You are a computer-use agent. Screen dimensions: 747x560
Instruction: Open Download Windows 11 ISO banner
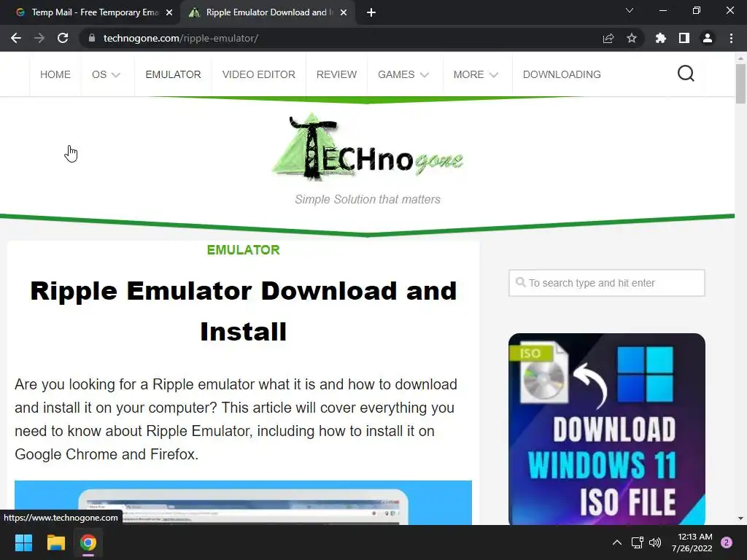pos(606,429)
